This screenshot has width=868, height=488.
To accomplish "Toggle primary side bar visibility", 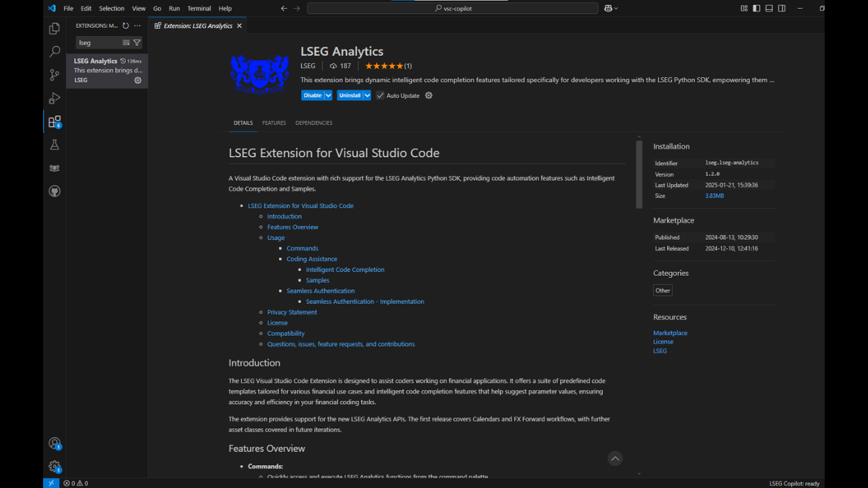I will click(x=757, y=8).
